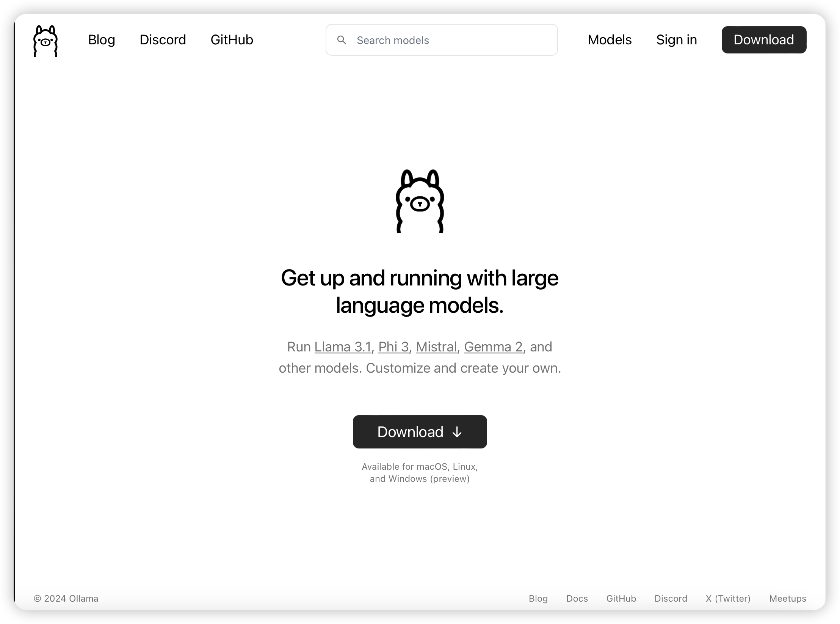Open the Models page
This screenshot has width=840, height=624.
coord(610,40)
